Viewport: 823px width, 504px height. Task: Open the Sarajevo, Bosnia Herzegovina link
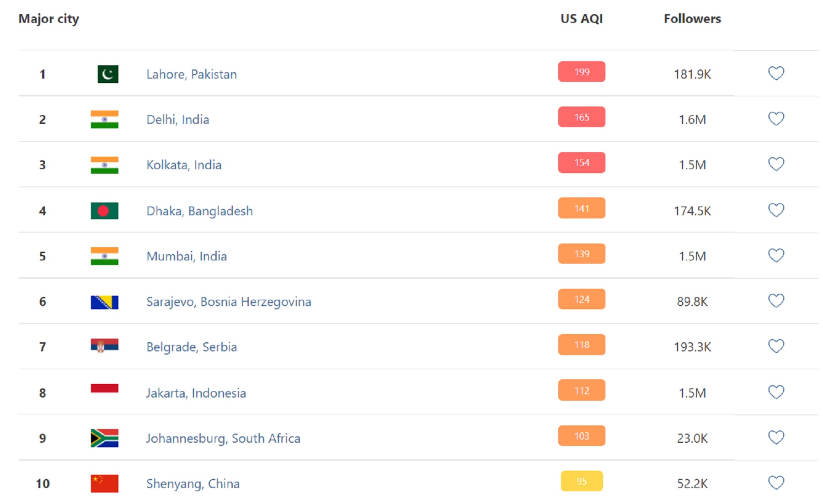click(229, 302)
